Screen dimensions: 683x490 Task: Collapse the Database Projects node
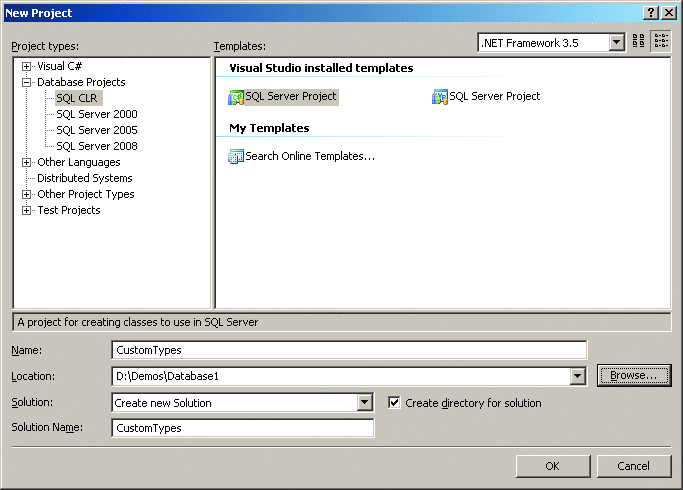point(27,82)
